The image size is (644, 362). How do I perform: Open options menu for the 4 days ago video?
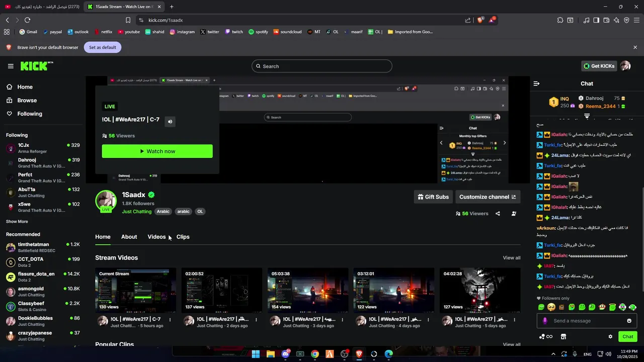(x=428, y=320)
